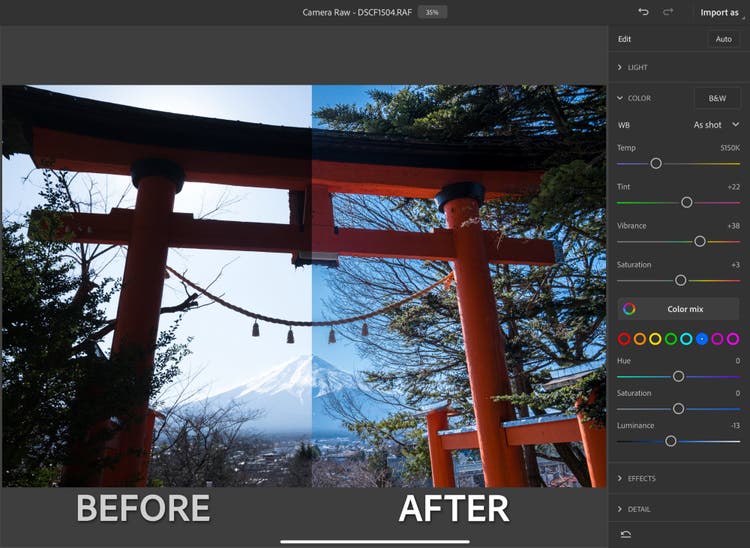Select the green color mix circle
Image resolution: width=750 pixels, height=548 pixels.
671,339
